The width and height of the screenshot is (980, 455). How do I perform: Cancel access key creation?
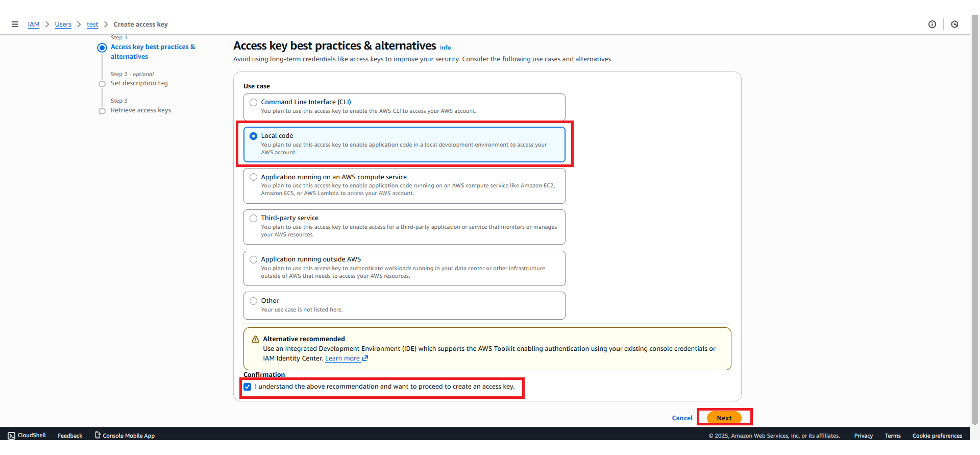pyautogui.click(x=682, y=418)
